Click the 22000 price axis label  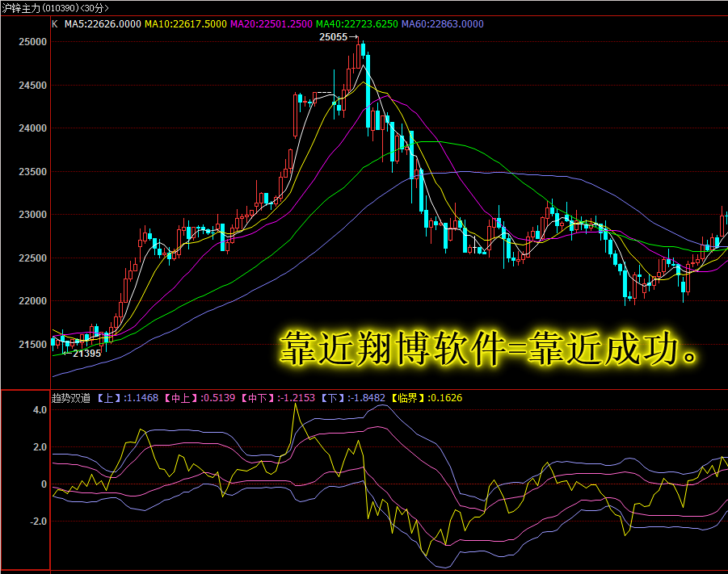[32, 301]
